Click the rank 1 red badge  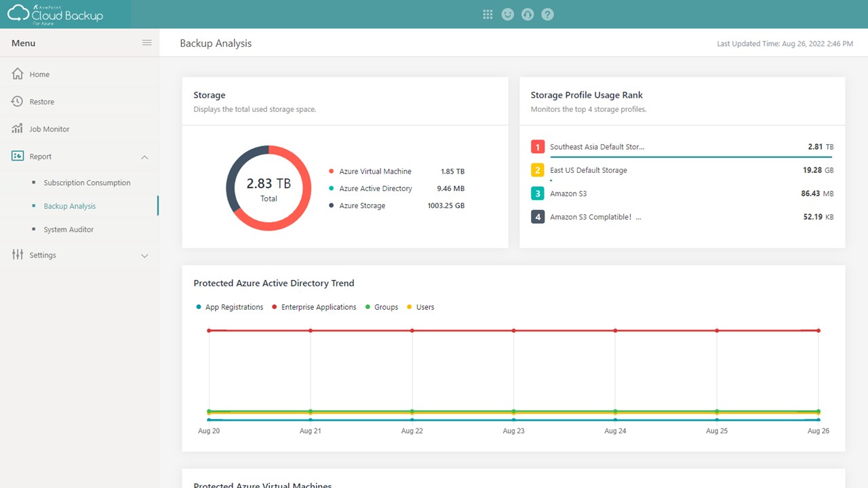(538, 147)
